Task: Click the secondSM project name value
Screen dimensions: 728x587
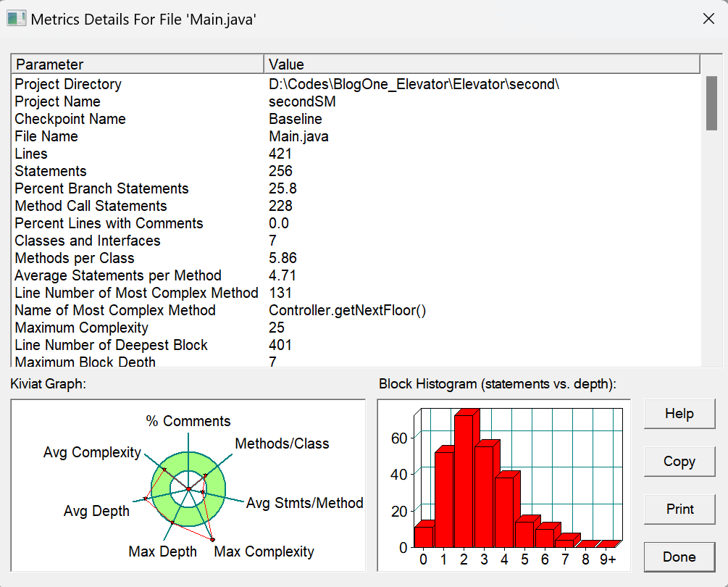Action: click(x=302, y=101)
